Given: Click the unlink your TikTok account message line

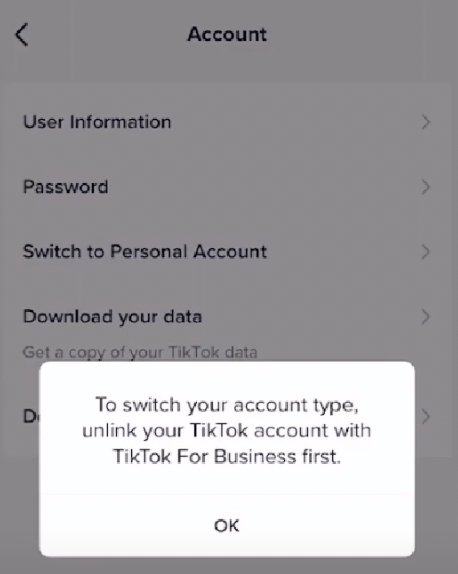Looking at the screenshot, I should tap(227, 430).
